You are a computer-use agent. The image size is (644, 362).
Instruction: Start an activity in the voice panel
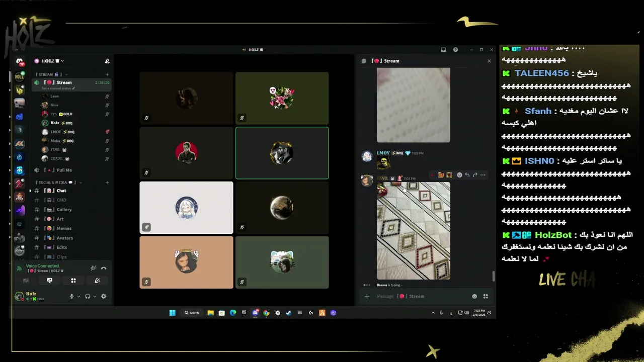click(x=73, y=281)
